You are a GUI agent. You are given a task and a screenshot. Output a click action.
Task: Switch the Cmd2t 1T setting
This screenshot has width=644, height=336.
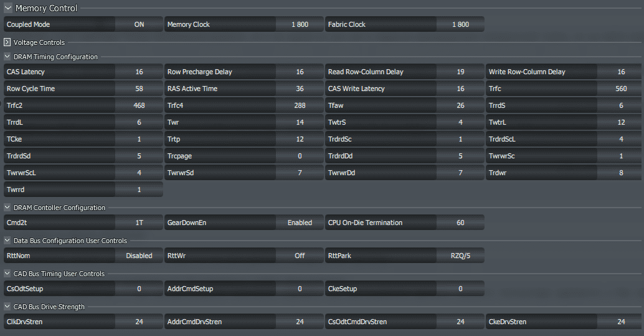click(x=139, y=223)
